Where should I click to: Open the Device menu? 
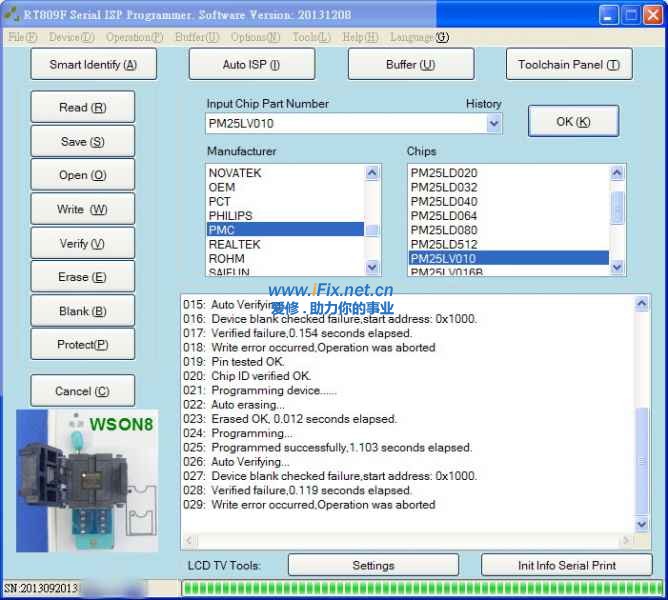click(x=71, y=37)
